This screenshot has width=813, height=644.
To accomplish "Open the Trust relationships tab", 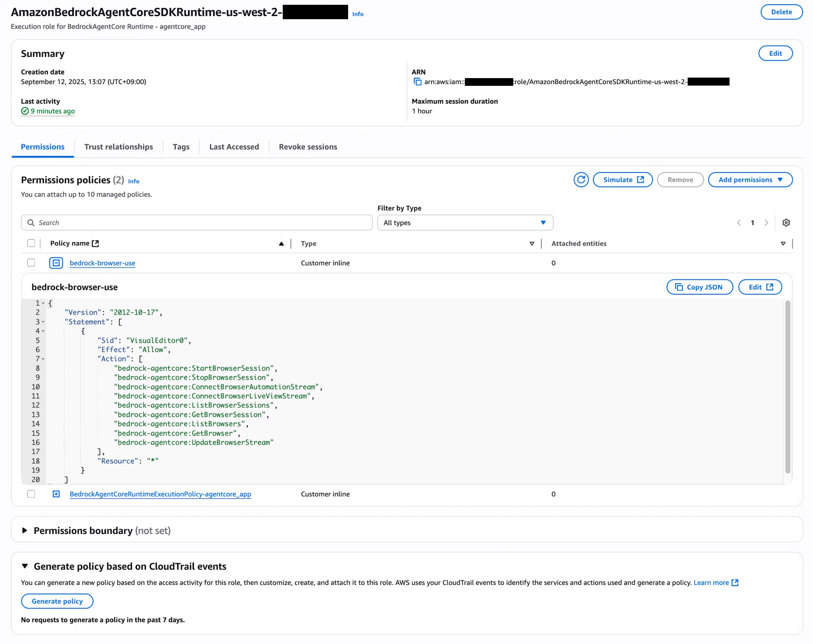I will (x=118, y=147).
